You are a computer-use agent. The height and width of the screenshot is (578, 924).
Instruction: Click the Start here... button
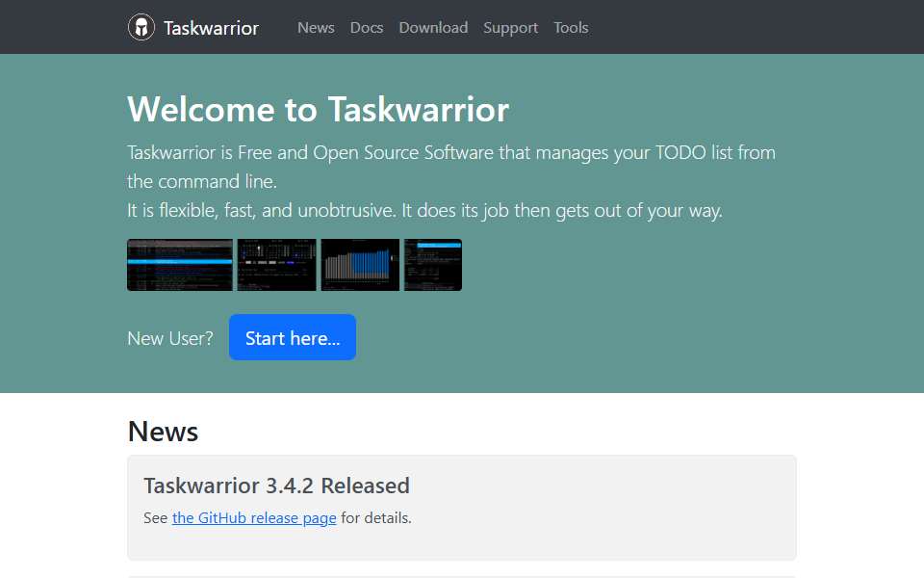(x=293, y=337)
